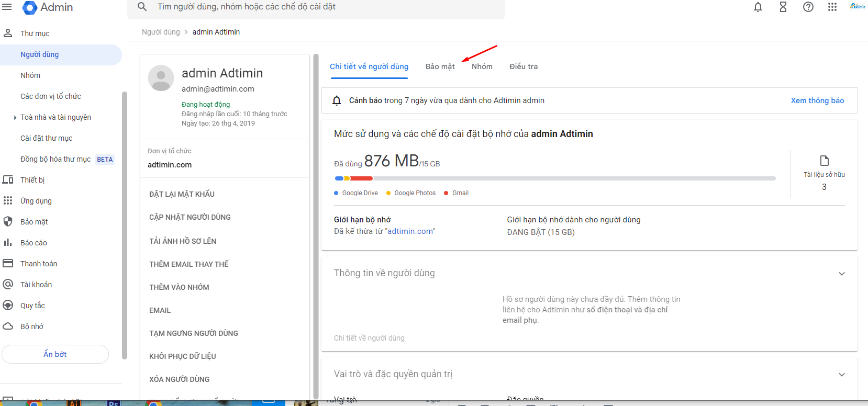The image size is (868, 406).
Task: Click Xem thông báo link
Action: tap(817, 100)
